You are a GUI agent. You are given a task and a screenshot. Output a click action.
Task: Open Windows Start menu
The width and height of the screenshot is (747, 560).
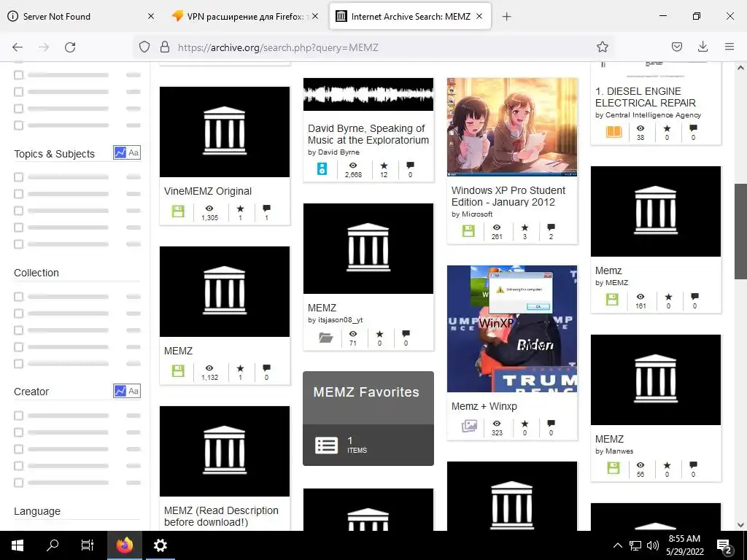click(x=18, y=545)
